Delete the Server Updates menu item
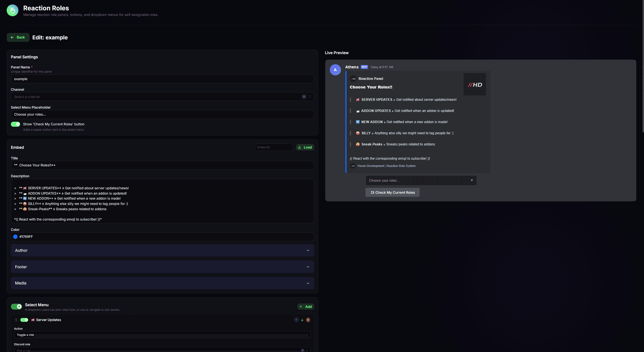The width and height of the screenshot is (644, 352). pos(308,320)
